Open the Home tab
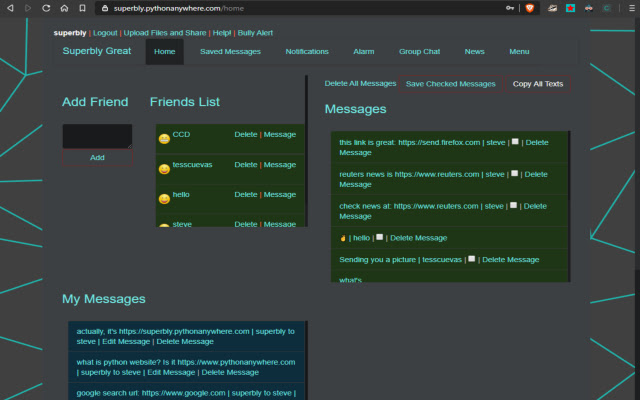The height and width of the screenshot is (400, 640). (164, 52)
